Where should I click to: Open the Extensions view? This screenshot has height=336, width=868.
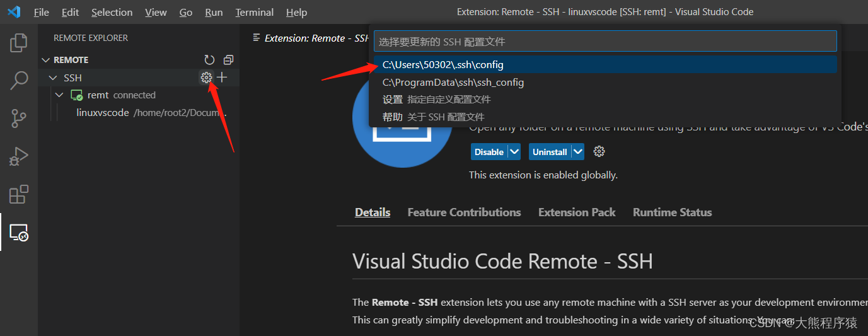pos(19,194)
